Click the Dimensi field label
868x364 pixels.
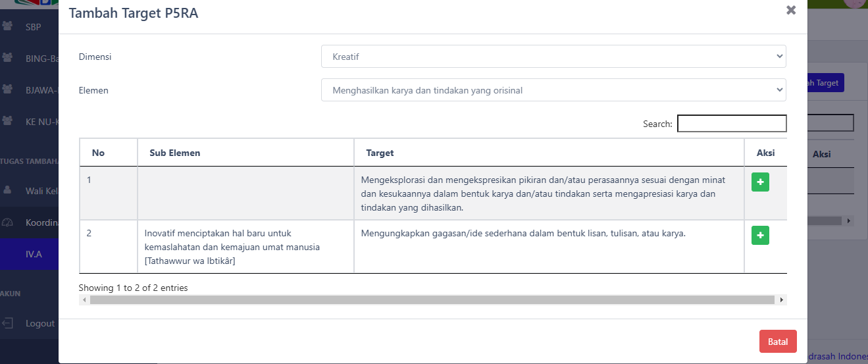(95, 57)
